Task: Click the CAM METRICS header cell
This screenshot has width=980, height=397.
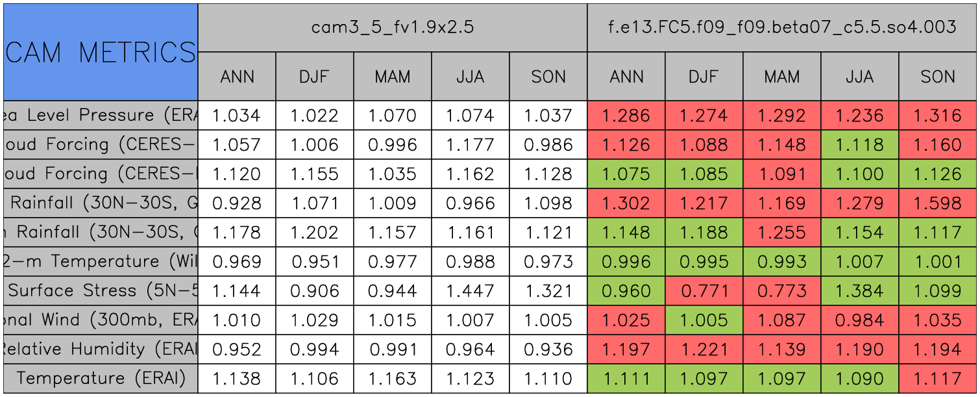Action: tap(101, 52)
